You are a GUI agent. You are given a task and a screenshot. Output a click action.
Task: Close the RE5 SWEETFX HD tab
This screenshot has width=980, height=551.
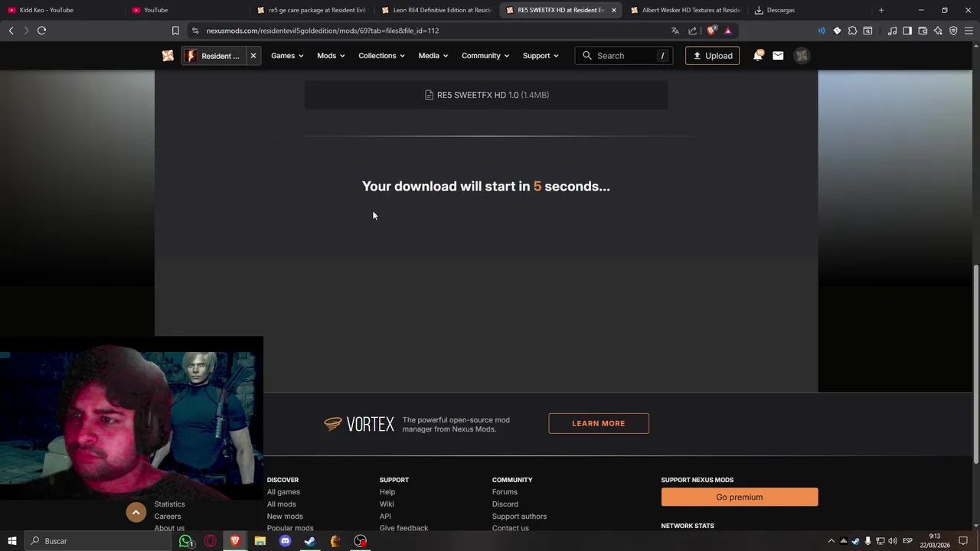(x=613, y=10)
